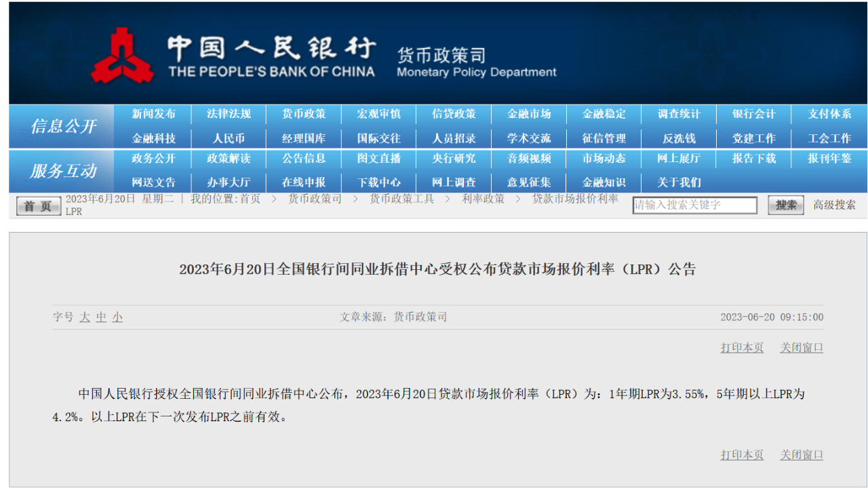Click the lower 关闭窗口 link
The image size is (868, 489).
pos(802,454)
